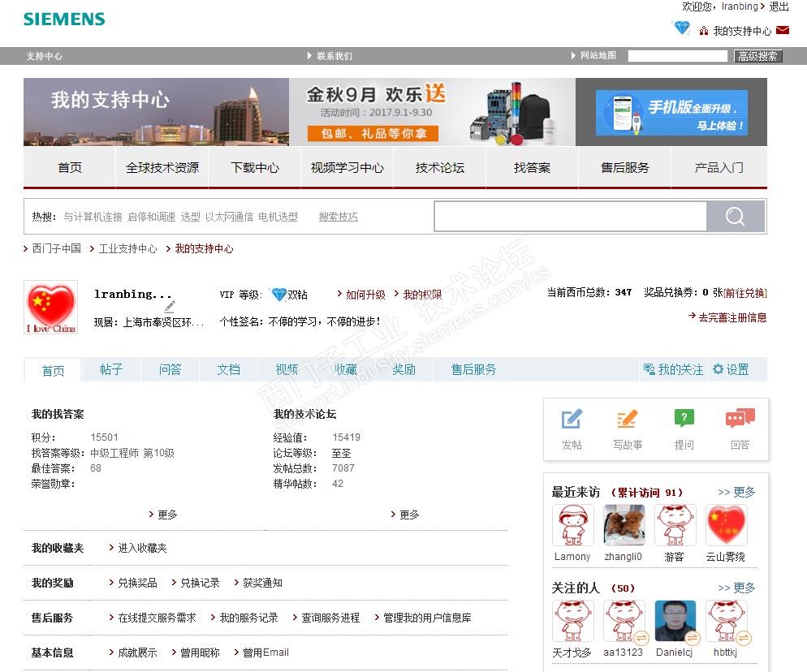The height and width of the screenshot is (672, 807).
Task: Click 成就展示 link
Action: 137,653
